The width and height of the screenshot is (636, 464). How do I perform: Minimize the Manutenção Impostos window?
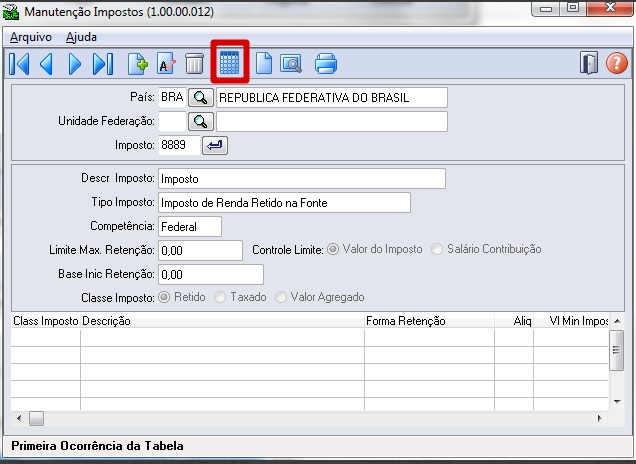tap(546, 8)
